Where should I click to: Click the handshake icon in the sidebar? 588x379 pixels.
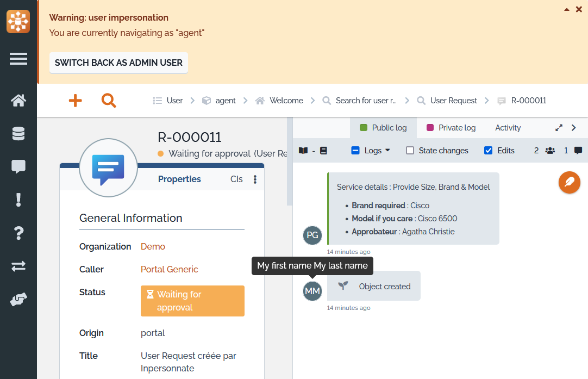click(x=18, y=300)
